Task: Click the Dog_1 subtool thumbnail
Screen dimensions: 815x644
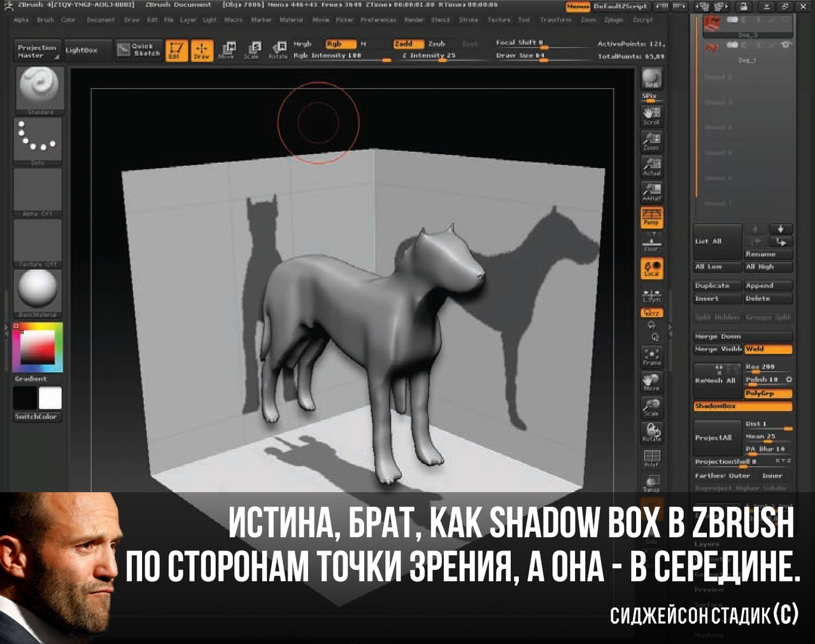Action: click(711, 48)
